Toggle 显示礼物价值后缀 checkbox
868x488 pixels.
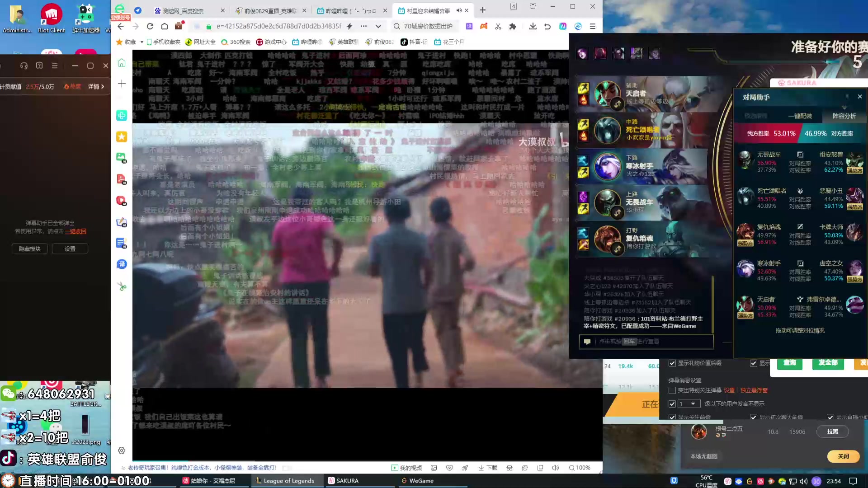(x=672, y=363)
